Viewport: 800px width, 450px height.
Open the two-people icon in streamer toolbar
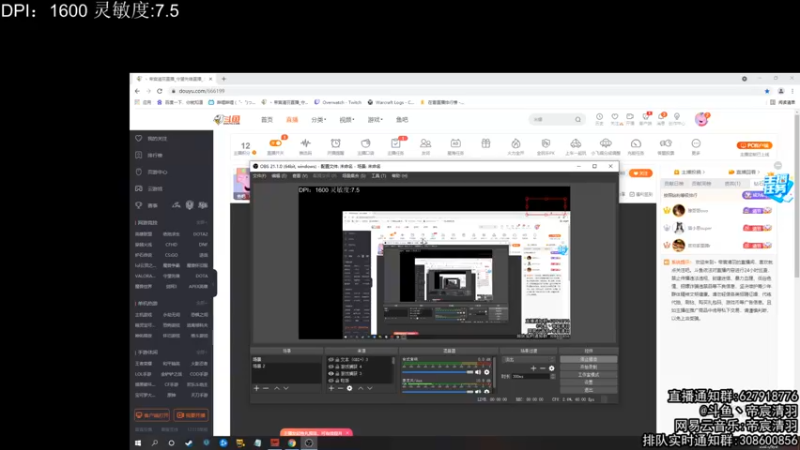(425, 143)
